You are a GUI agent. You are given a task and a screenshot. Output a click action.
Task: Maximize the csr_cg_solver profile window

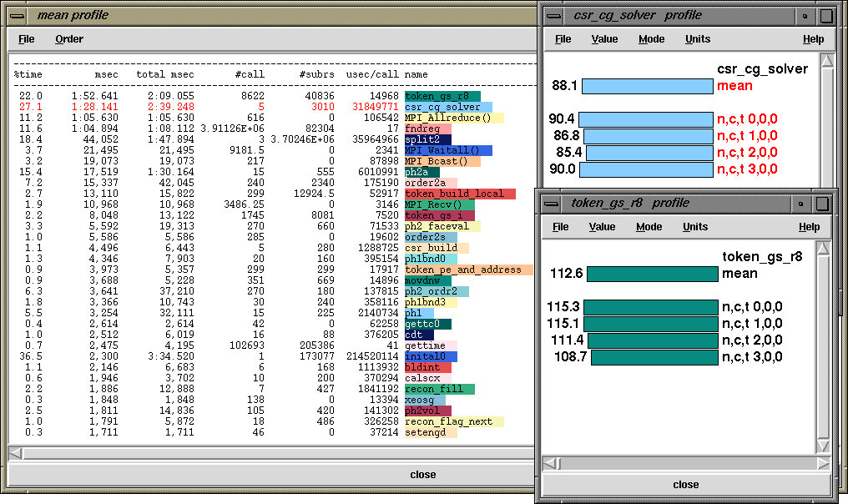(x=826, y=16)
